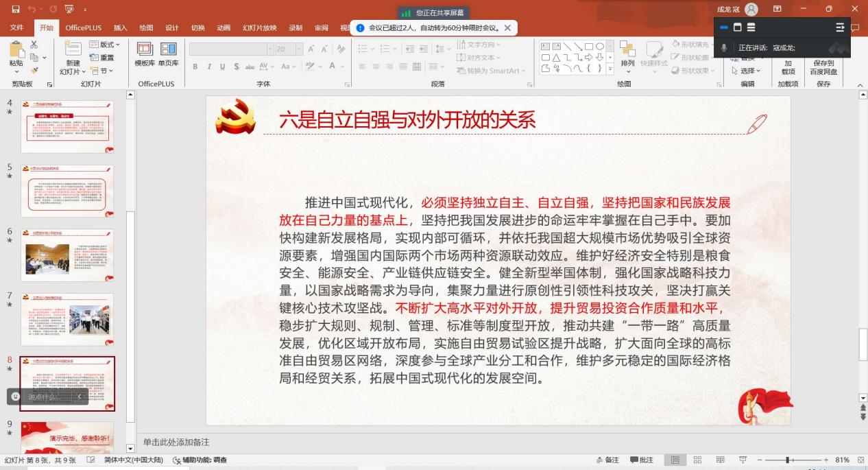Select slide 6 thumbnail in slide panel
This screenshot has width=868, height=470.
pos(67,255)
